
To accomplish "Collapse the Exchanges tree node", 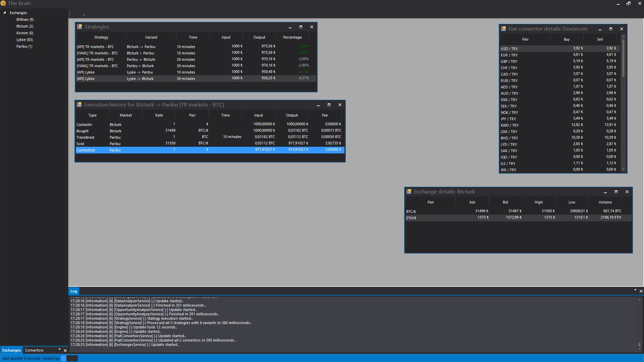I will coord(5,12).
